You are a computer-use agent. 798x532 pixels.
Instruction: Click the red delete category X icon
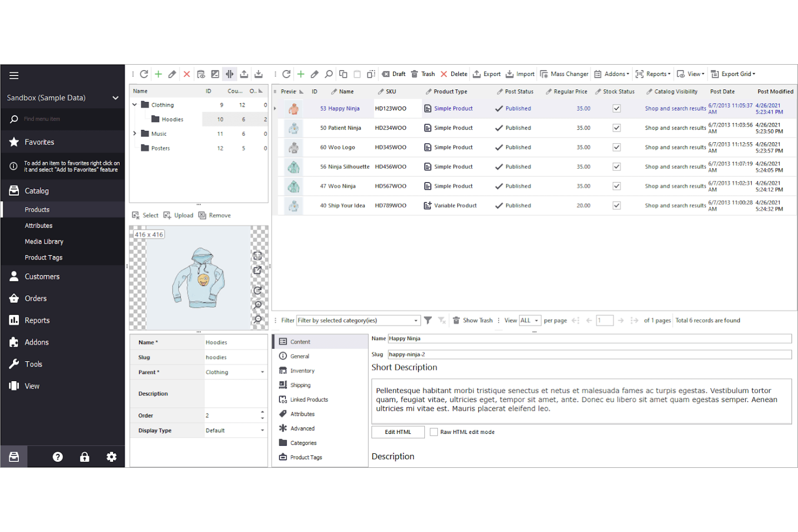(187, 74)
